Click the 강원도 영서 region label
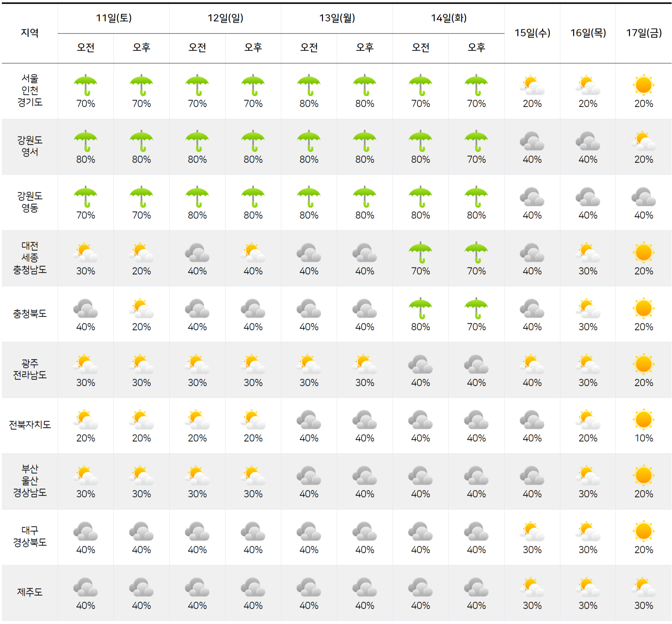Image resolution: width=672 pixels, height=624 pixels. pyautogui.click(x=30, y=146)
